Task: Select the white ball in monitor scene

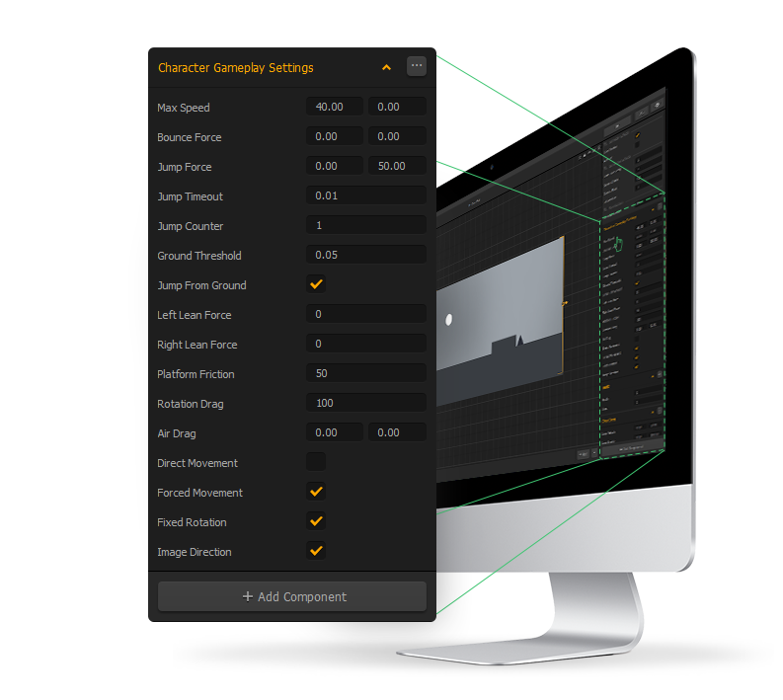Action: tap(449, 320)
